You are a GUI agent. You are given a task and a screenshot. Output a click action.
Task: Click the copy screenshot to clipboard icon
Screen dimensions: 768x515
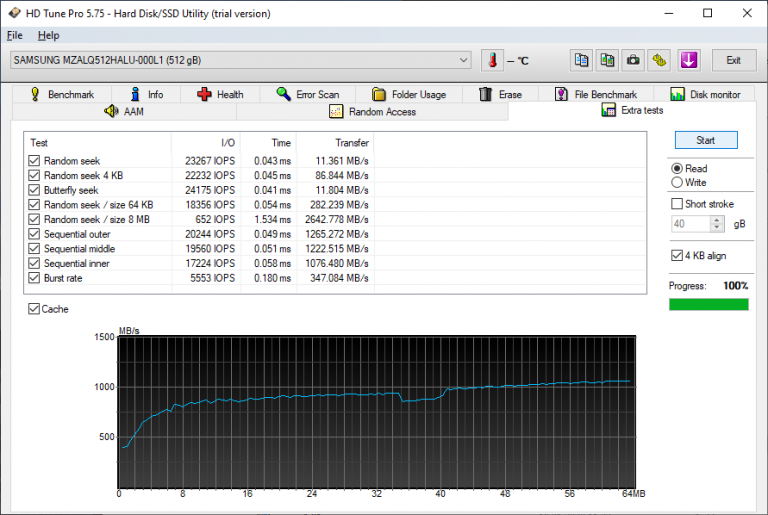pos(607,60)
